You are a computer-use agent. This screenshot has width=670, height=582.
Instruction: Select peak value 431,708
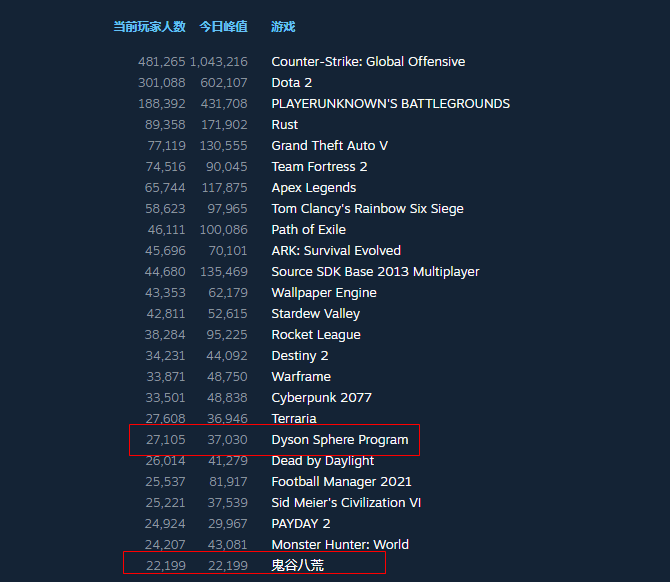[223, 103]
